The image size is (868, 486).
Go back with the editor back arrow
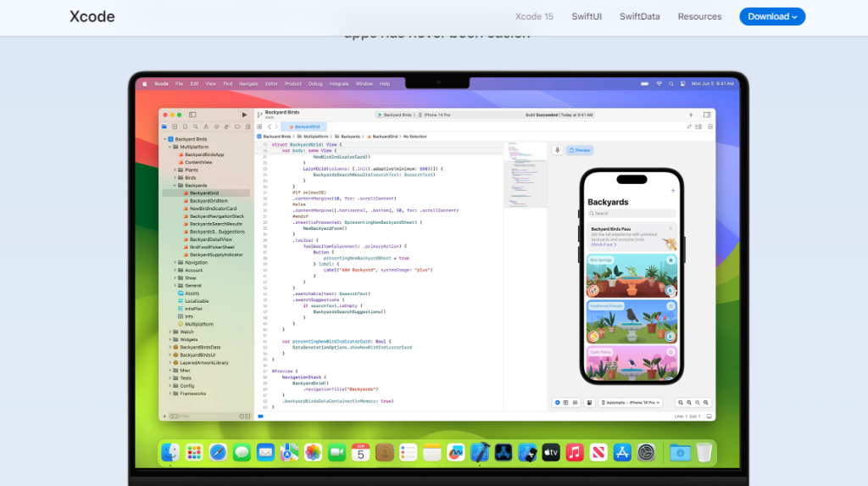coord(270,127)
